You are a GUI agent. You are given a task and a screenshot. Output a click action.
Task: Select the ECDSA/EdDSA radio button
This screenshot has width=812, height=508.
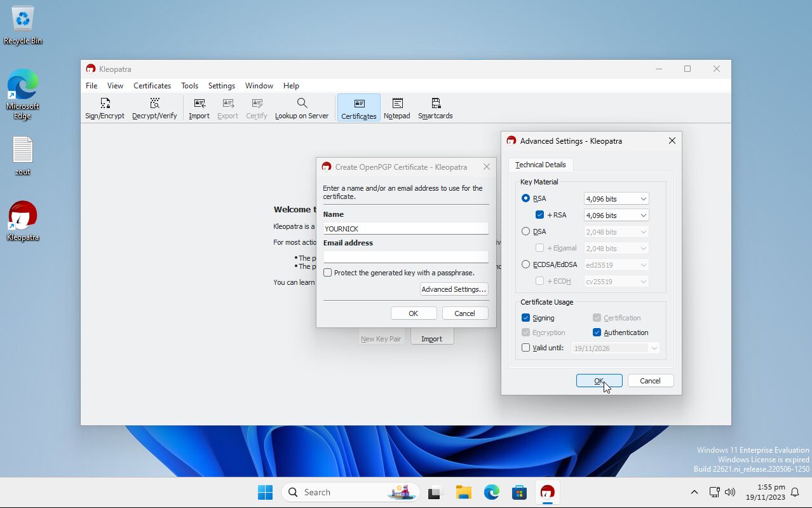(x=526, y=264)
